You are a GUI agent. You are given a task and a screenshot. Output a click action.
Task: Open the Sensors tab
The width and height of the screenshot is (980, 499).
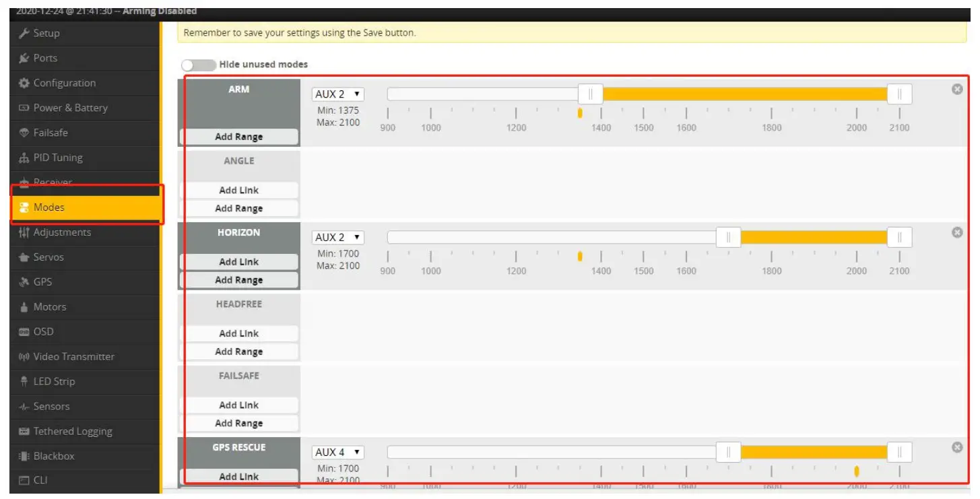(x=86, y=407)
